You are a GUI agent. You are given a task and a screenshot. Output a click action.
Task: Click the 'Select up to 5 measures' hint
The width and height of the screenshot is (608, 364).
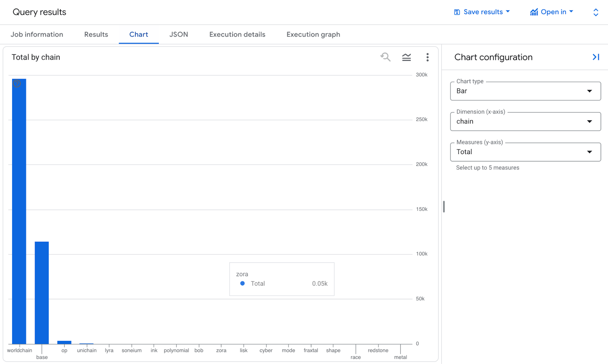(x=488, y=168)
